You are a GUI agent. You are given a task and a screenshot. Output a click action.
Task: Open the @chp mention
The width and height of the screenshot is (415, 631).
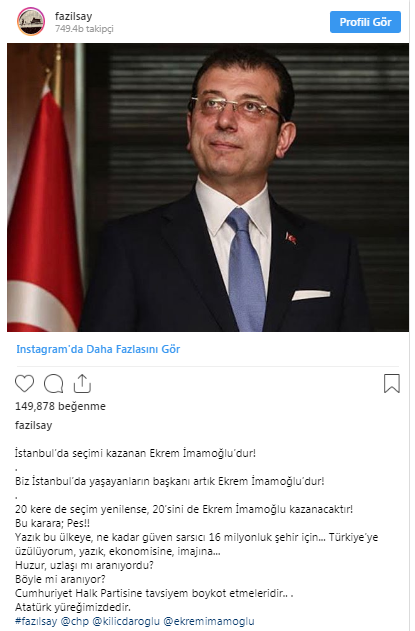[74, 621]
